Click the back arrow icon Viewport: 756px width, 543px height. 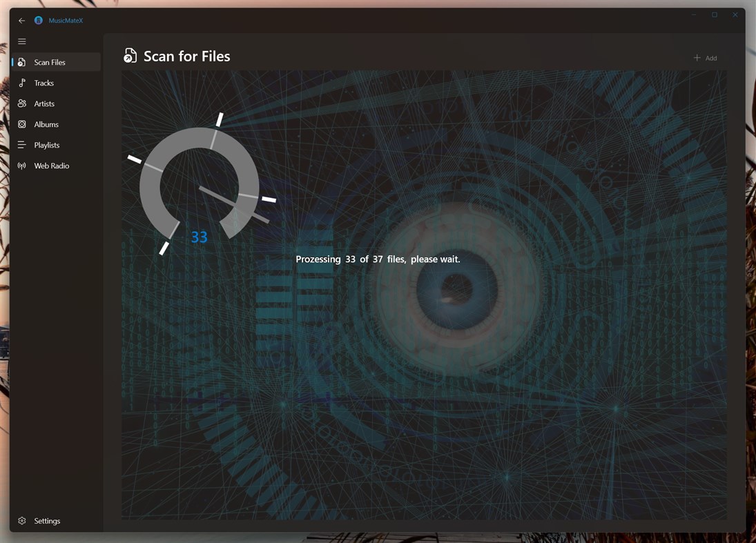(x=21, y=21)
